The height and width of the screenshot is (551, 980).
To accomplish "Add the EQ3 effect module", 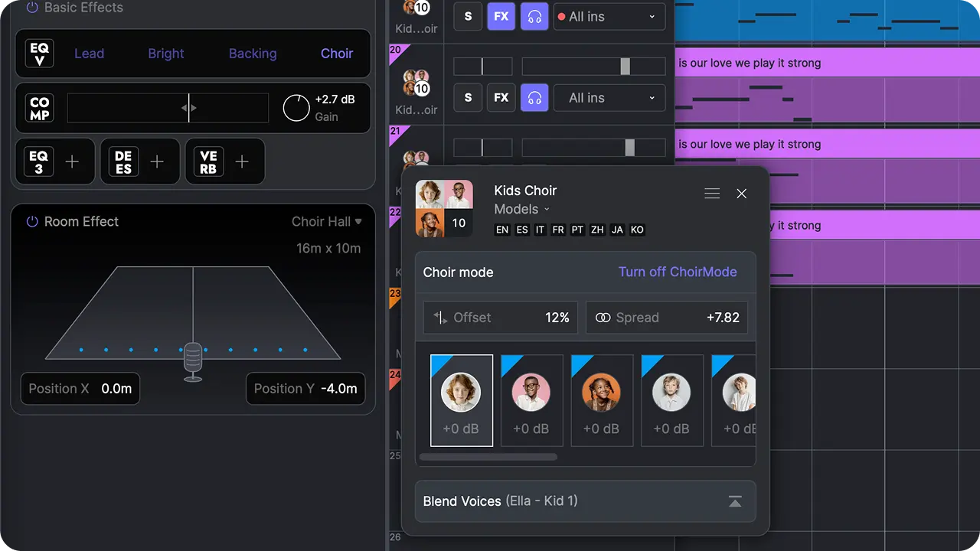I will (x=71, y=161).
